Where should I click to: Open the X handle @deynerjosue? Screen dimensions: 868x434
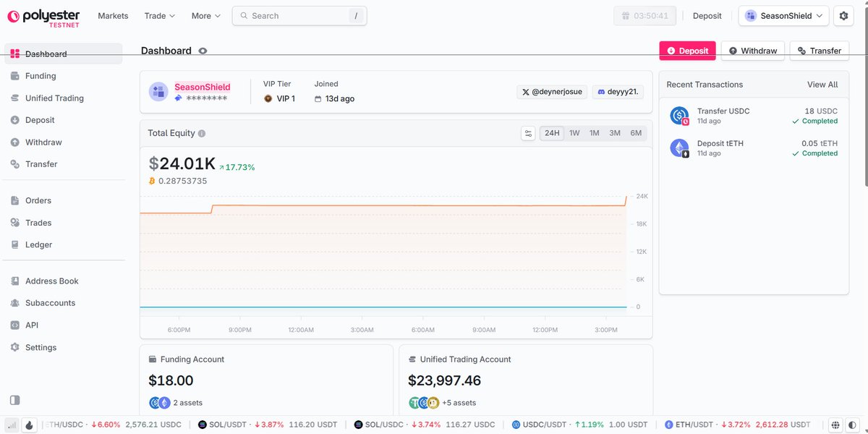click(x=551, y=92)
